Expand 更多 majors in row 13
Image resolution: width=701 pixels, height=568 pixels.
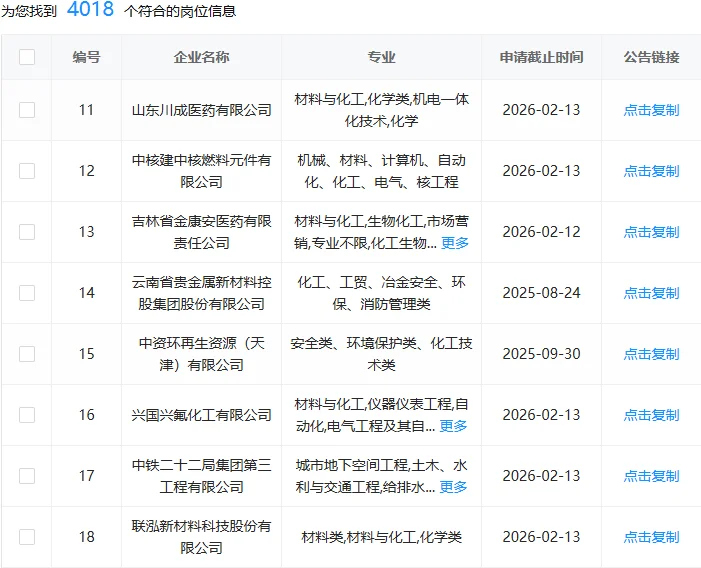pos(455,243)
